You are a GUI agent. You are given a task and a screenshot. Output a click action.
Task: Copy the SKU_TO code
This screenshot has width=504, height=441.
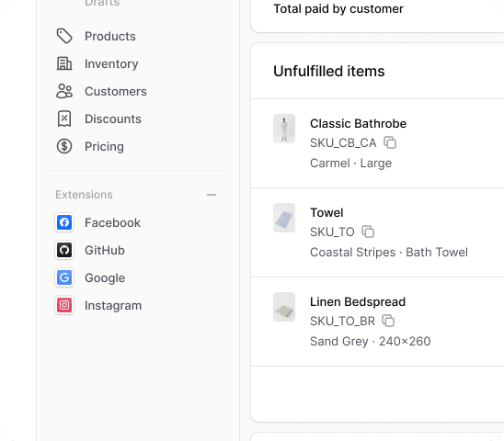click(x=368, y=232)
